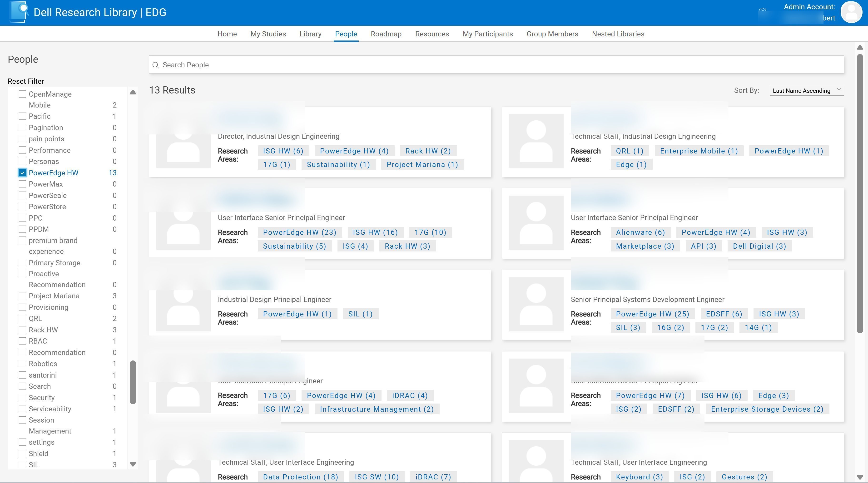Click the Marketplace (3) research tag
This screenshot has height=483, width=868.
coord(645,246)
